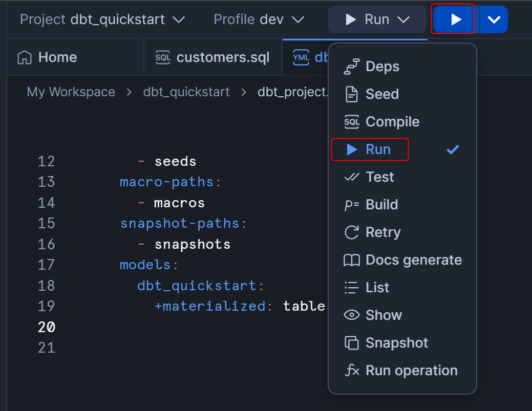Image resolution: width=532 pixels, height=411 pixels.
Task: Click the Seed document icon
Action: [351, 94]
